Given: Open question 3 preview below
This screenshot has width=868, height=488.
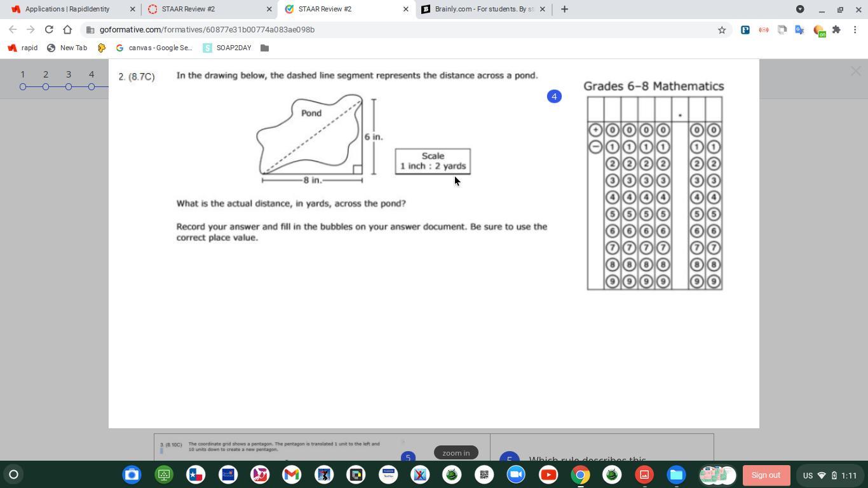Looking at the screenshot, I should (322, 447).
